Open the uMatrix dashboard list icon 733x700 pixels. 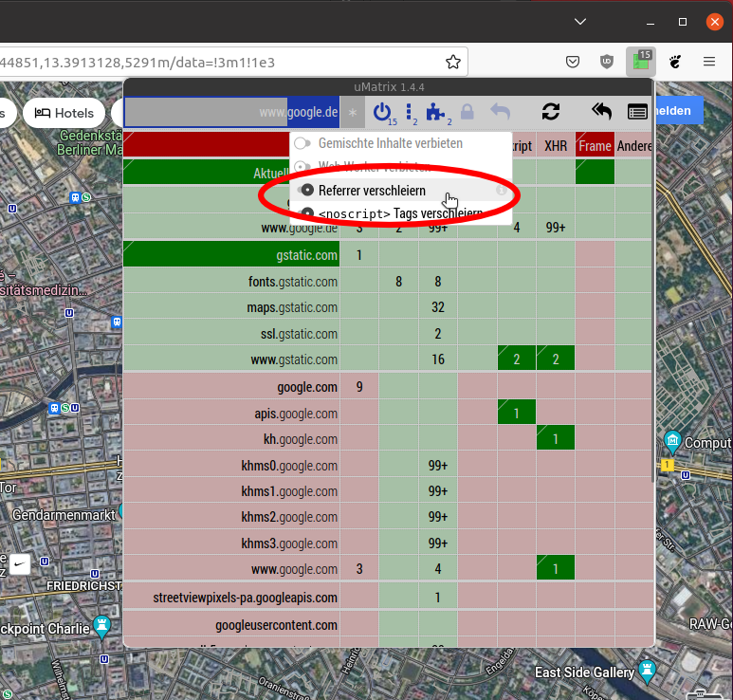(637, 112)
